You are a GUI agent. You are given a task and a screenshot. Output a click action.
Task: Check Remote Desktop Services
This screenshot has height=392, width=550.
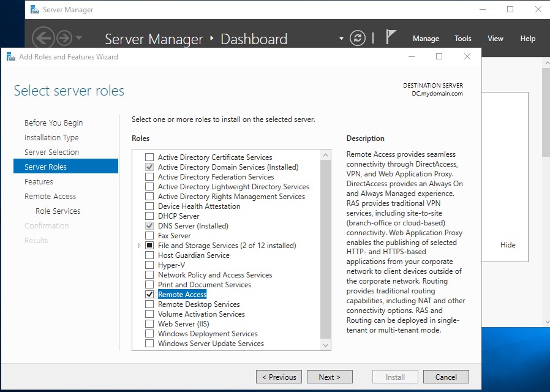(149, 304)
